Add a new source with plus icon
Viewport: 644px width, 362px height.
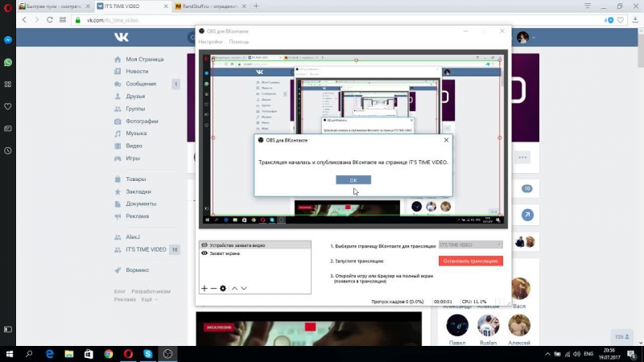pos(204,289)
